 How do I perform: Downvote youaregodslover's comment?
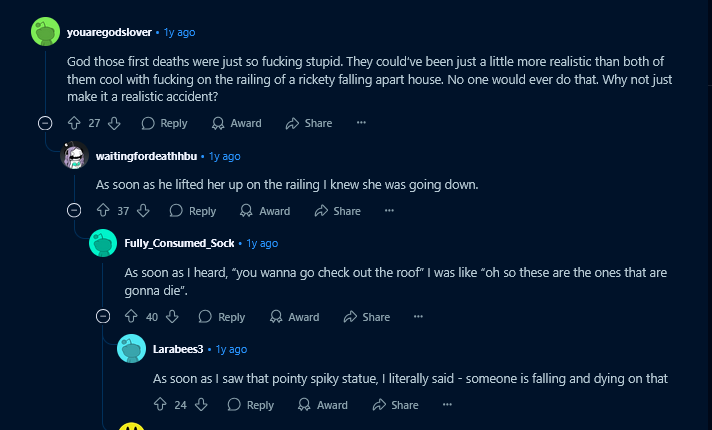(114, 123)
